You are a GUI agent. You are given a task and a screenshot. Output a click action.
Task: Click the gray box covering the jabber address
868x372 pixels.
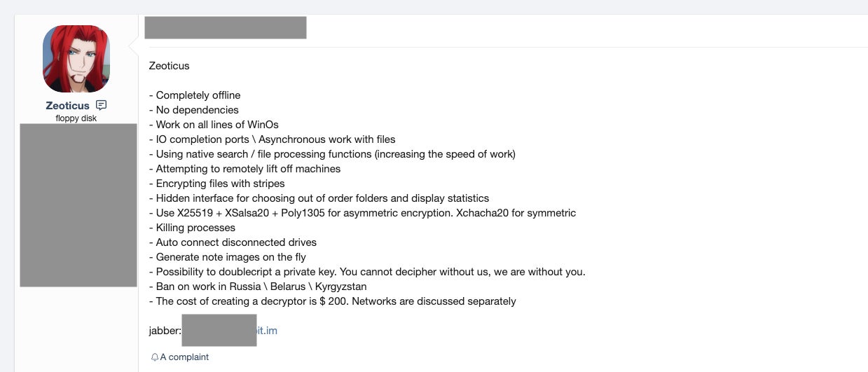pyautogui.click(x=219, y=331)
